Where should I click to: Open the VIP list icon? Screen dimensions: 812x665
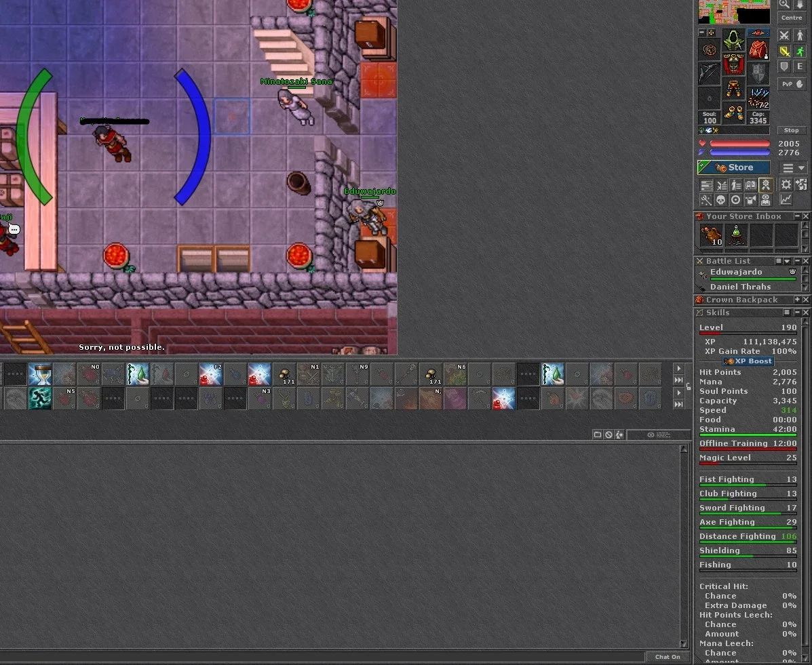click(x=736, y=185)
